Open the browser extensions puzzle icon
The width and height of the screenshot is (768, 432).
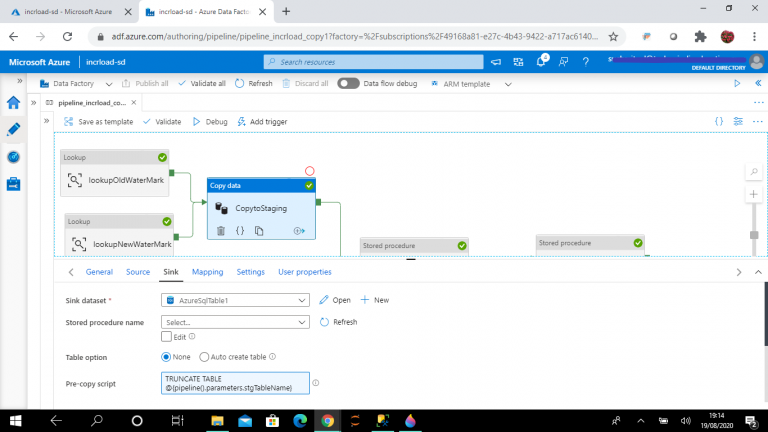click(x=700, y=36)
